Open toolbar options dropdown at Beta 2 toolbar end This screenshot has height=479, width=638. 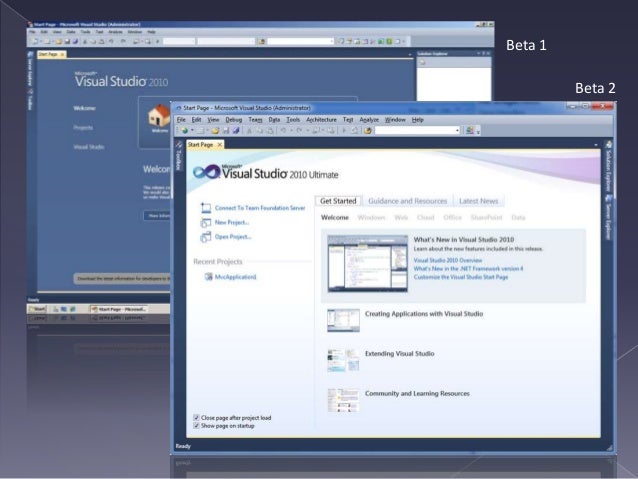pos(478,132)
